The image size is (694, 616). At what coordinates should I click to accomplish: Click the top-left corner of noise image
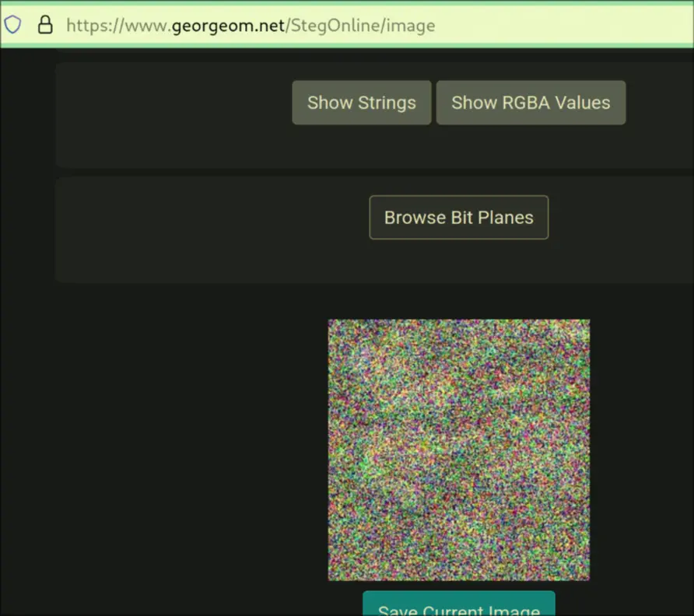[331, 322]
